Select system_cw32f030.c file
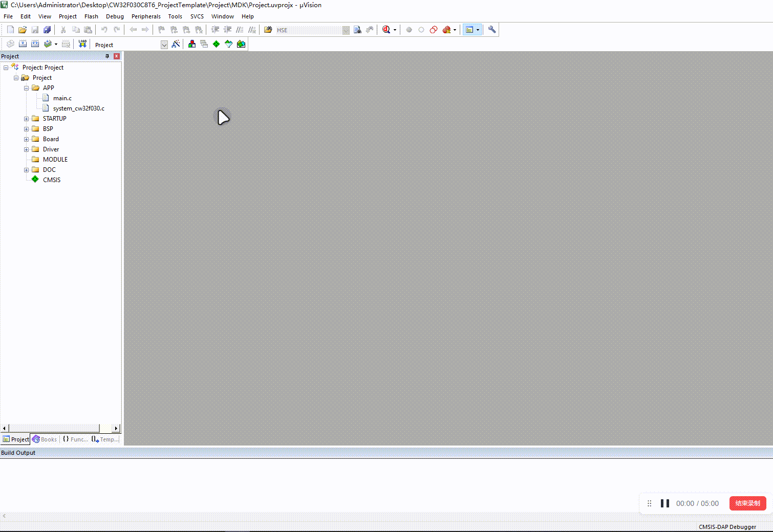773x532 pixels. click(x=79, y=108)
